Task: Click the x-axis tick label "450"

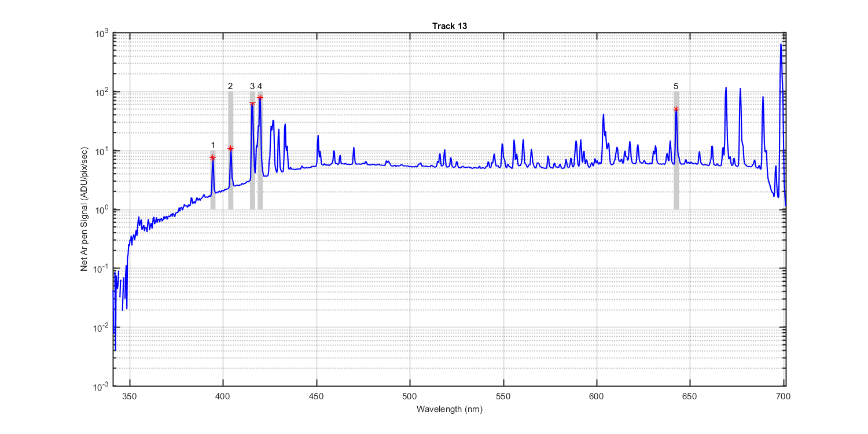Action: point(317,396)
